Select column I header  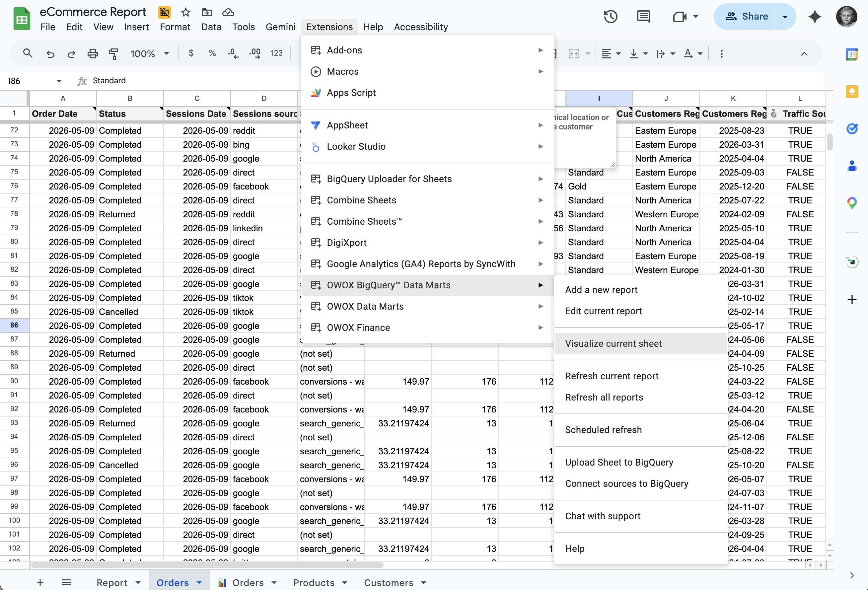[x=599, y=99]
